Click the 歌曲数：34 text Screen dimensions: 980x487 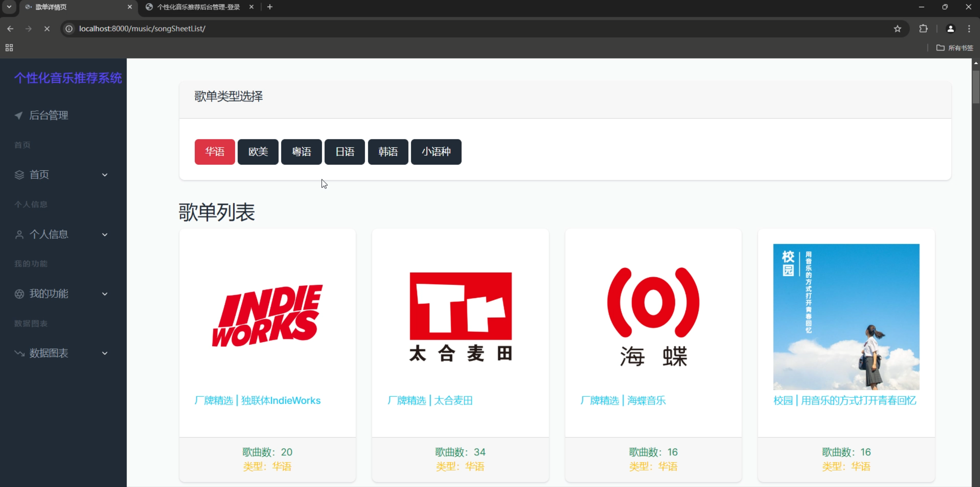(x=460, y=452)
